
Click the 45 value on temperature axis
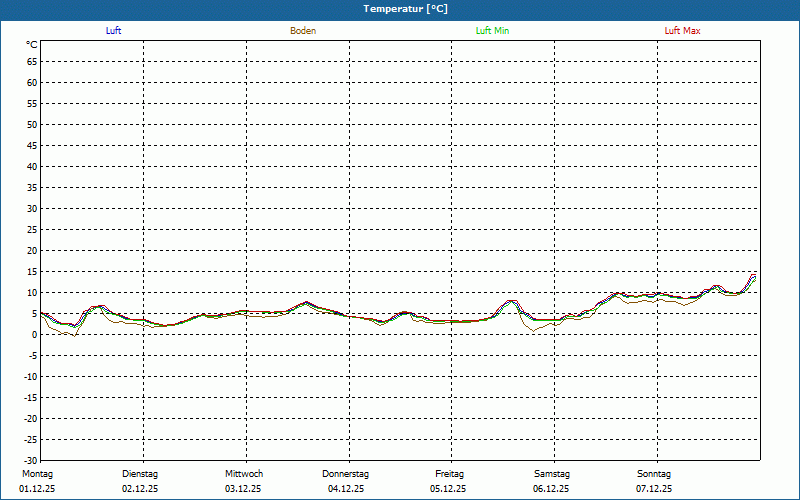tap(32, 145)
